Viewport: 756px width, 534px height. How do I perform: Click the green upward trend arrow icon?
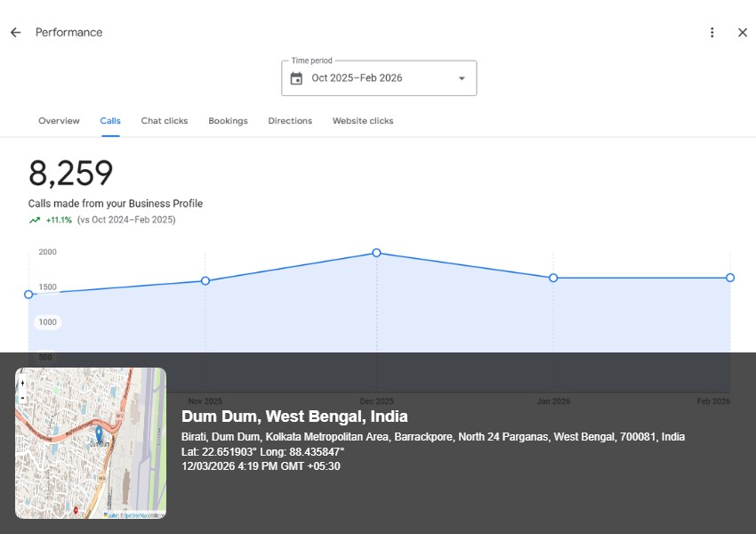point(34,220)
